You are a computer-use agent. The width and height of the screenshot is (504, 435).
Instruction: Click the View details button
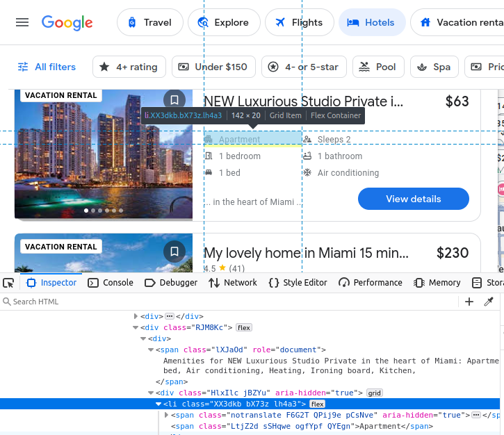(x=413, y=199)
